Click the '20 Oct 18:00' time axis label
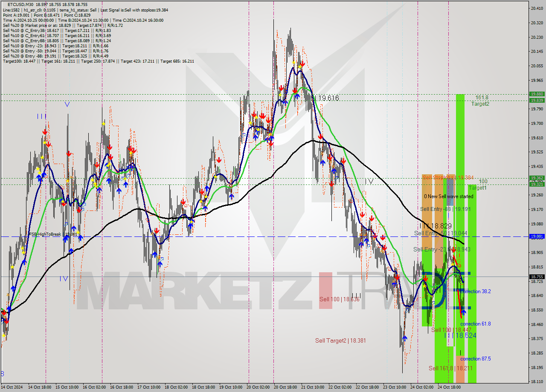 pyautogui.click(x=286, y=387)
